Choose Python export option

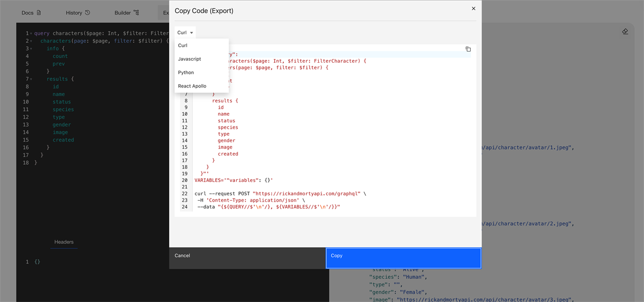pyautogui.click(x=186, y=72)
